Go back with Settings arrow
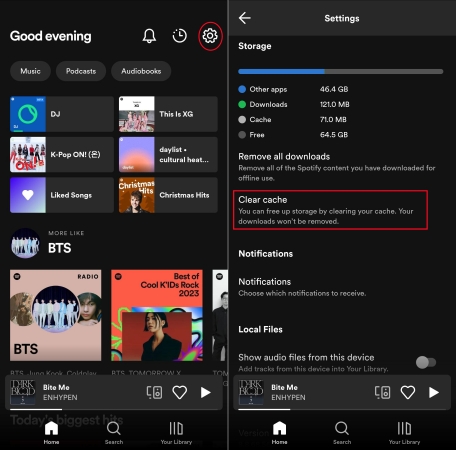The height and width of the screenshot is (450, 456). [245, 18]
